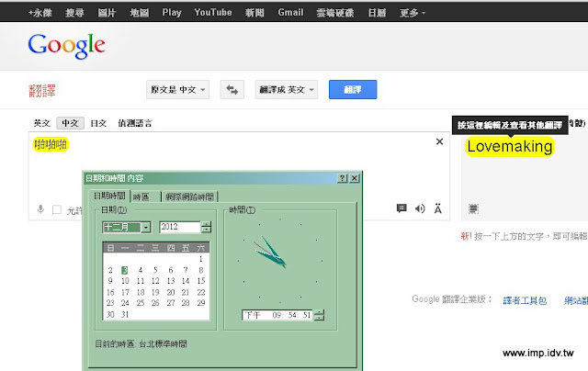Screen dimensions: 588x371
Task: Select day 3 in the calendar
Action: tap(125, 270)
